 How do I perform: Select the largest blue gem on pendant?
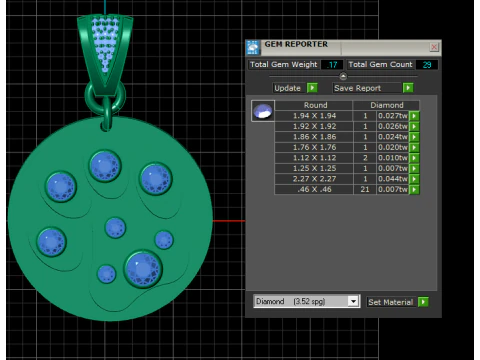pyautogui.click(x=143, y=269)
